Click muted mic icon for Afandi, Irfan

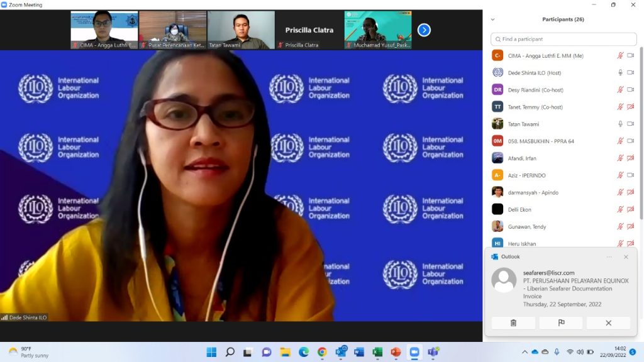click(x=620, y=158)
